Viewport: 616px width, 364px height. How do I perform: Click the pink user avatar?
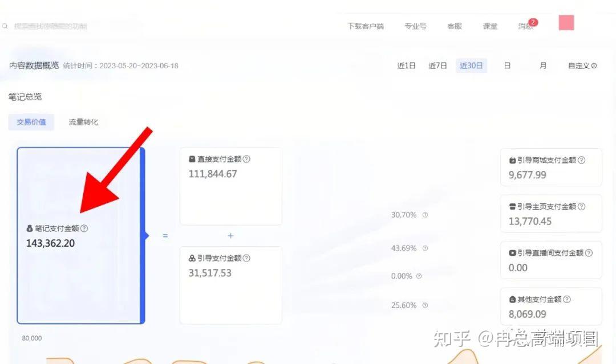[566, 23]
